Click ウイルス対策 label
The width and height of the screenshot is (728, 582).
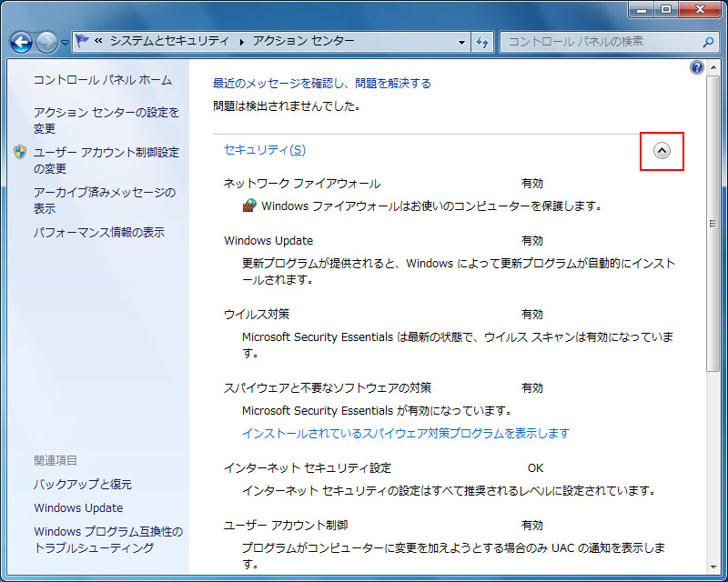(257, 315)
